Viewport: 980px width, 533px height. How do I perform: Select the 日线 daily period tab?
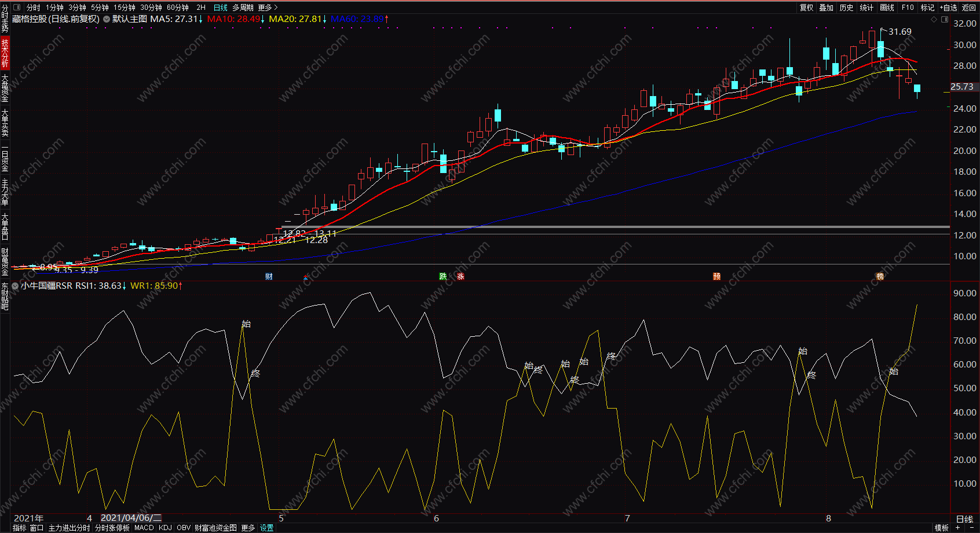point(221,8)
